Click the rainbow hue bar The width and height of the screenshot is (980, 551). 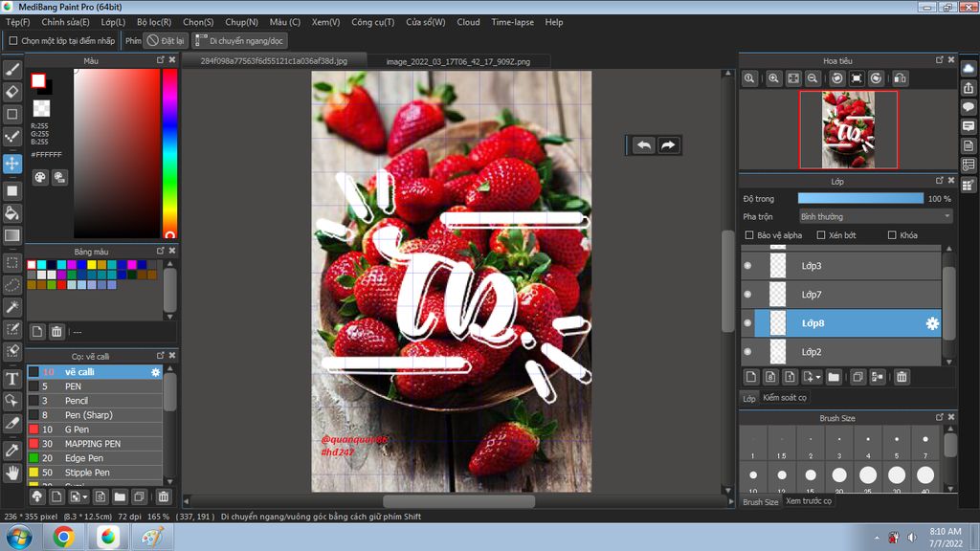(169, 153)
